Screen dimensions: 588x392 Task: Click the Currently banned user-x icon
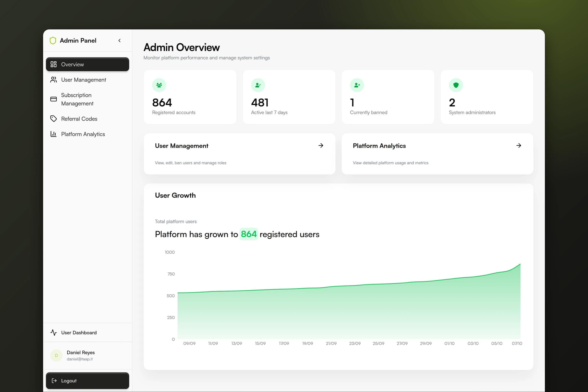point(357,85)
